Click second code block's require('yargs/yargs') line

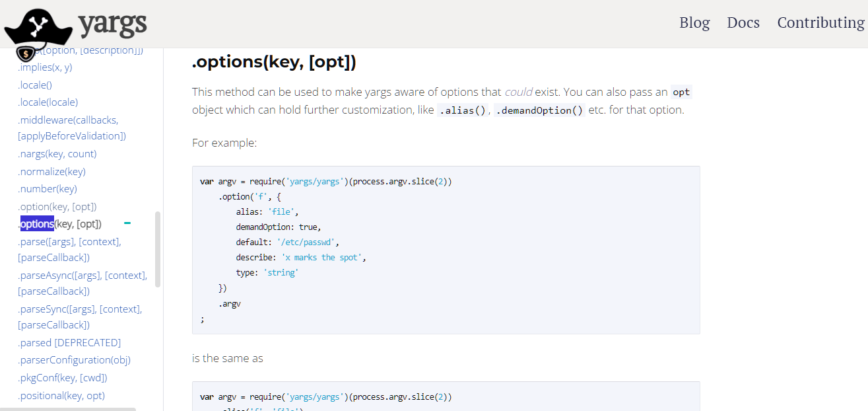point(326,396)
